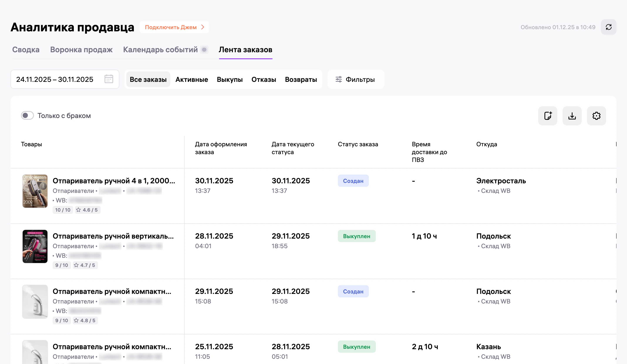Click the status dot beside Календарь событий

pos(204,50)
